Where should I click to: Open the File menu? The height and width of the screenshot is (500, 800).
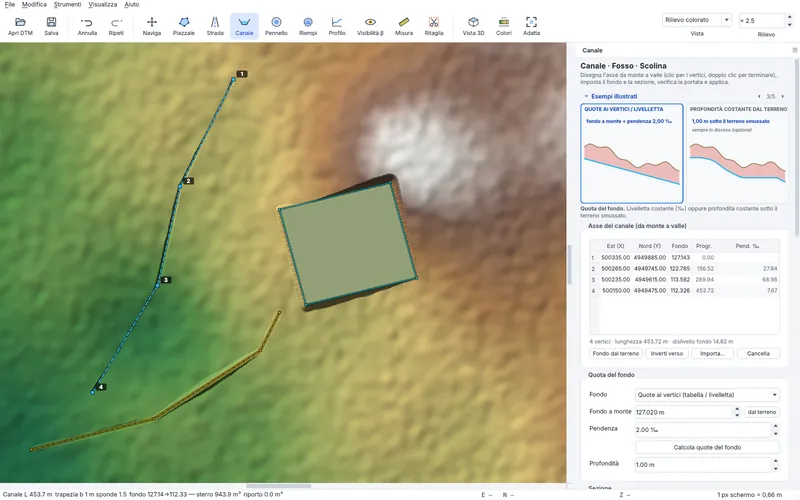10,5
